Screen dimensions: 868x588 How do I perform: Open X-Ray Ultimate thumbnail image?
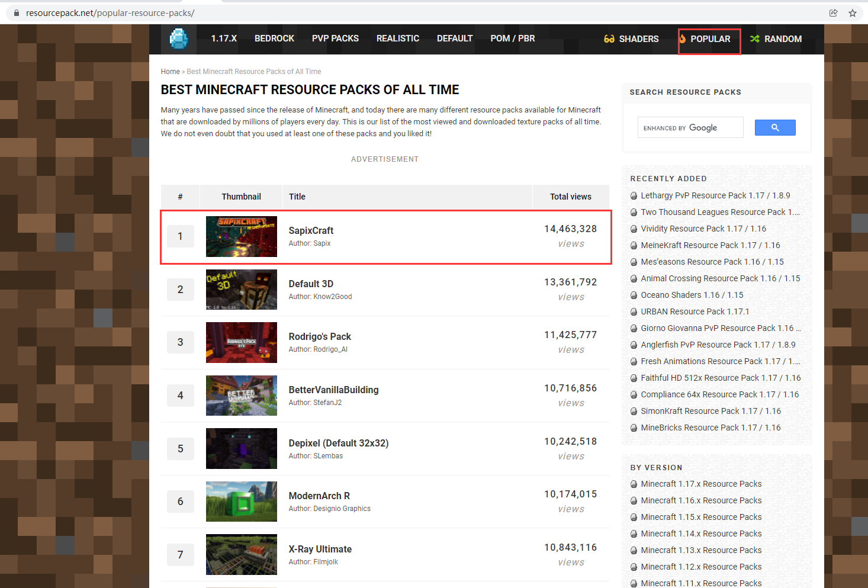pos(242,554)
